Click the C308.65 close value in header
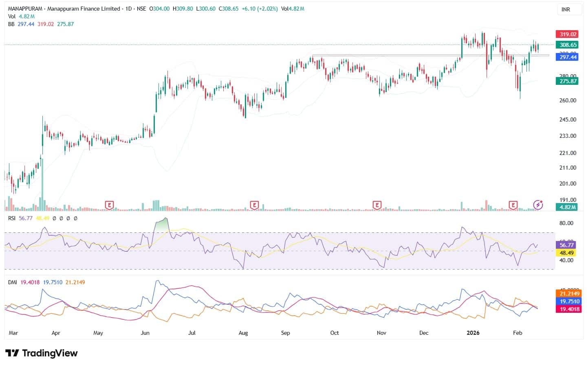Image resolution: width=588 pixels, height=367 pixels. [x=229, y=9]
